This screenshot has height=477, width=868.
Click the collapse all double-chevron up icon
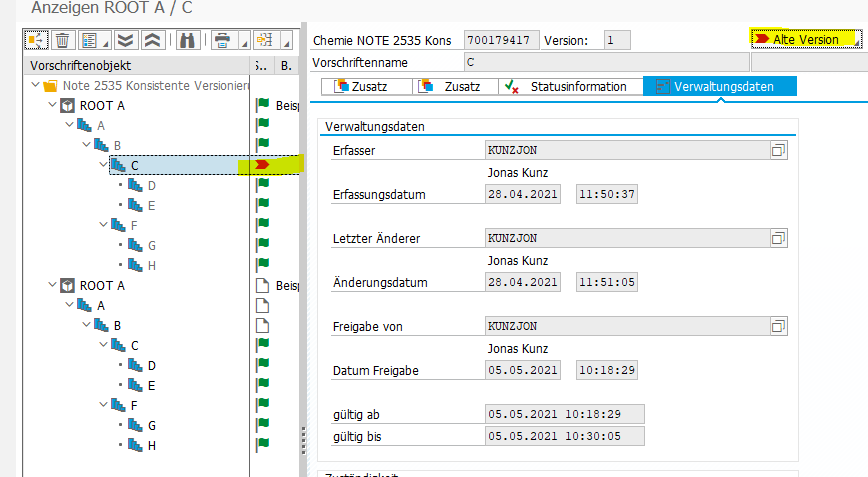(x=152, y=41)
